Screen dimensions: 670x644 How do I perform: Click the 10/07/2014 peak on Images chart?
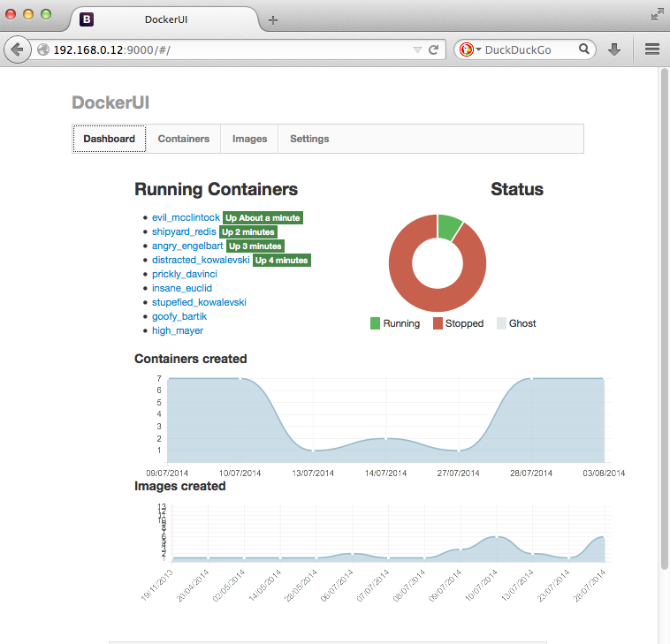point(496,536)
